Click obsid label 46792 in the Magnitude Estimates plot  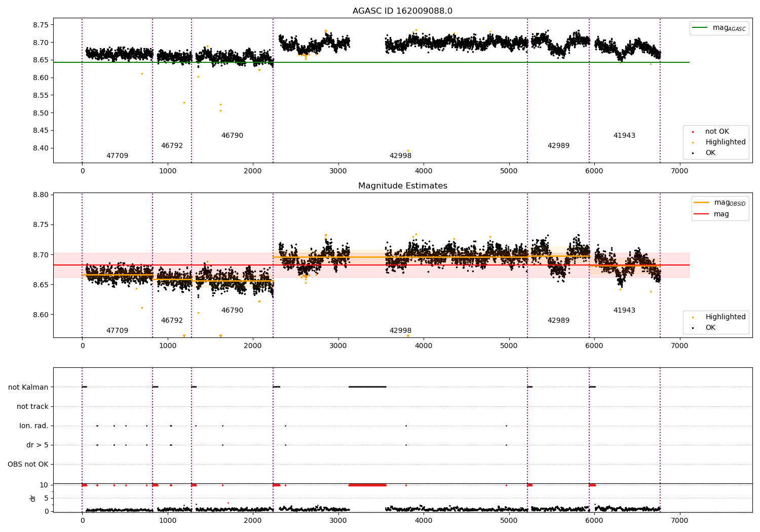172,320
